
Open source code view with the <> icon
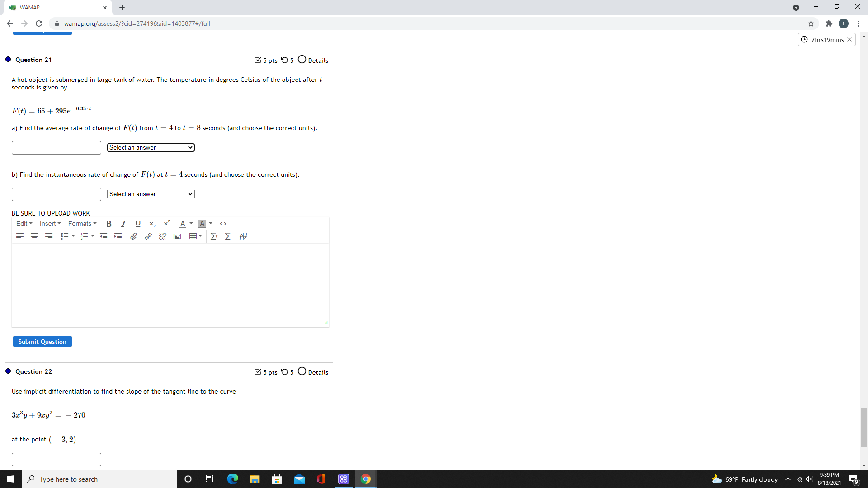pyautogui.click(x=223, y=224)
